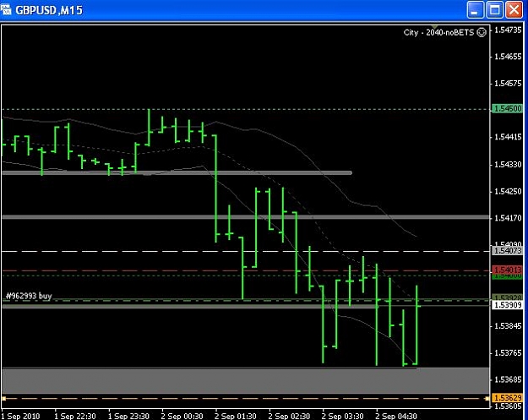The height and width of the screenshot is (420, 528).
Task: Click the 1.53845 price scale label
Action: (x=508, y=326)
